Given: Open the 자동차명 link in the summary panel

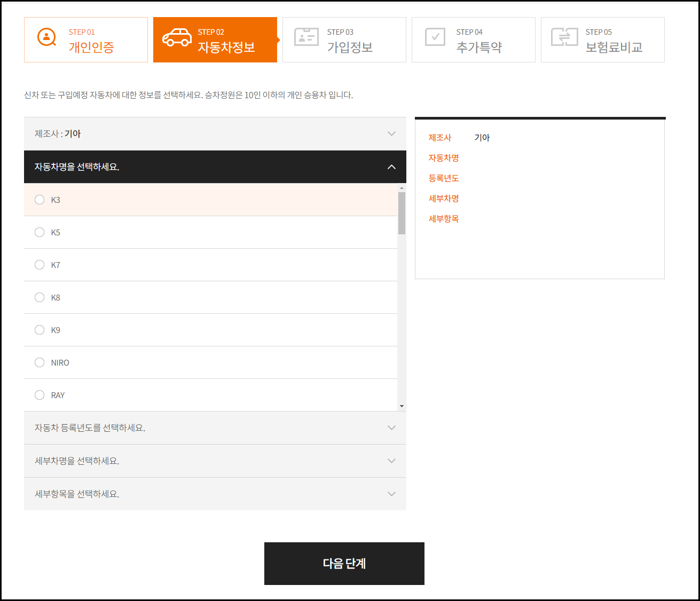Looking at the screenshot, I should click(x=443, y=157).
